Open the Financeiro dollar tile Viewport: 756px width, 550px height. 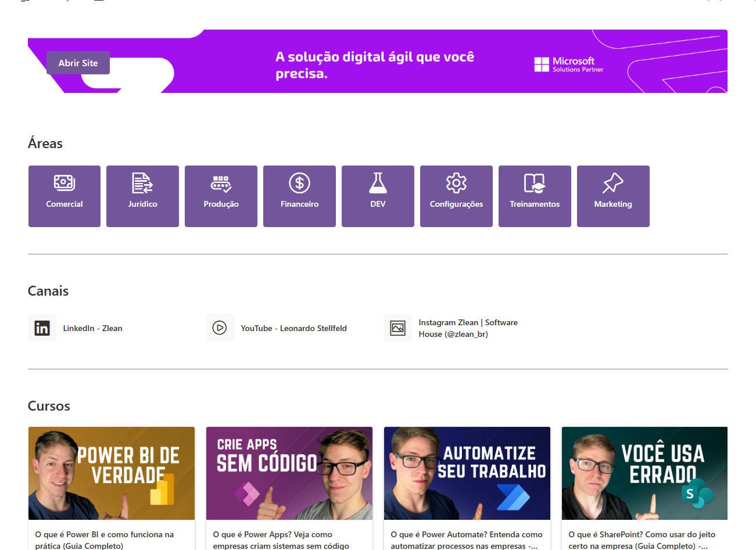299,196
